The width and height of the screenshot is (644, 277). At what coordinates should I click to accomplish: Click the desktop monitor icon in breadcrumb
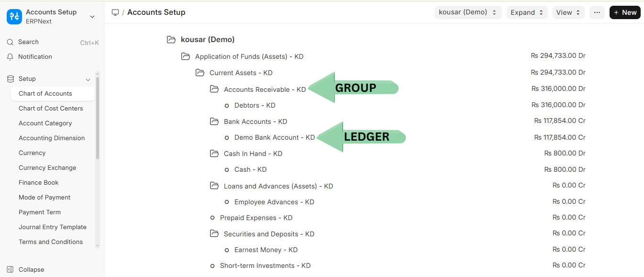(115, 12)
